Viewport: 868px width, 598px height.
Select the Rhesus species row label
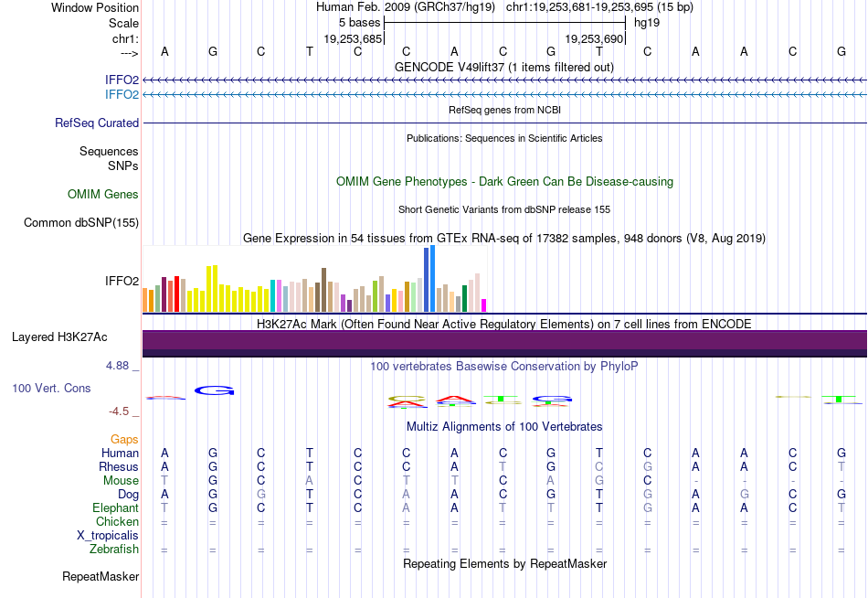coord(119,466)
